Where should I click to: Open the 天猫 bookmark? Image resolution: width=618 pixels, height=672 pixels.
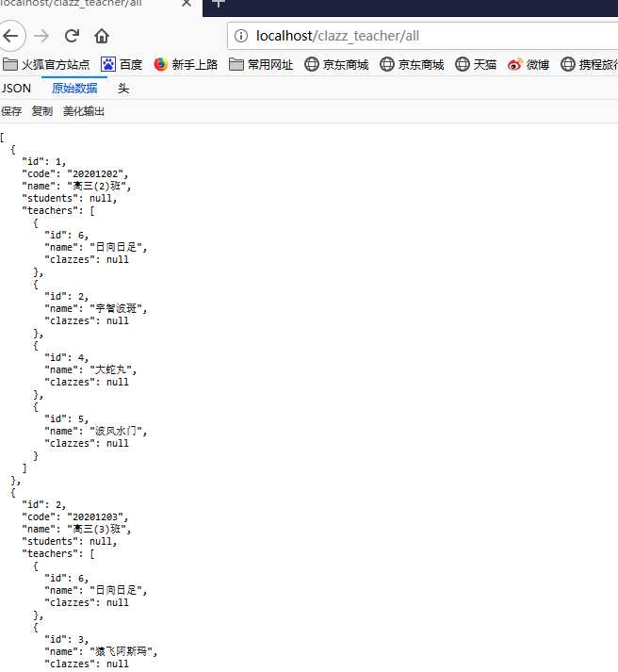(476, 65)
